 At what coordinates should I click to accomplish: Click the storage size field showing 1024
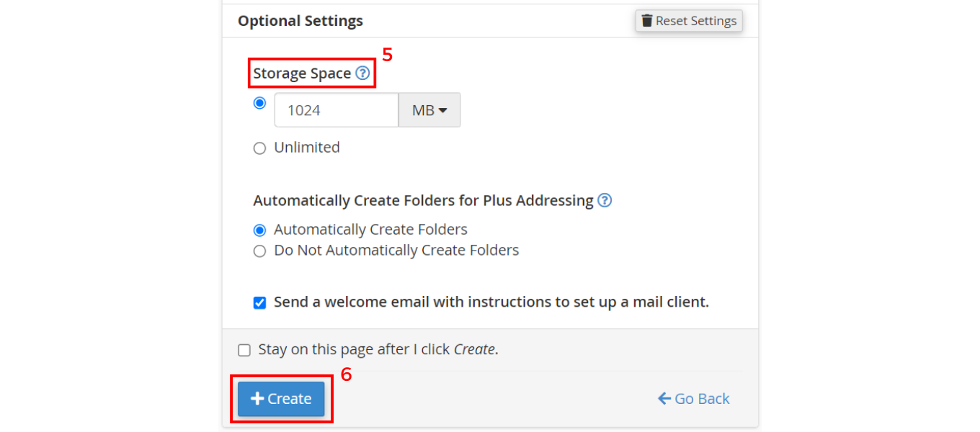[x=336, y=110]
